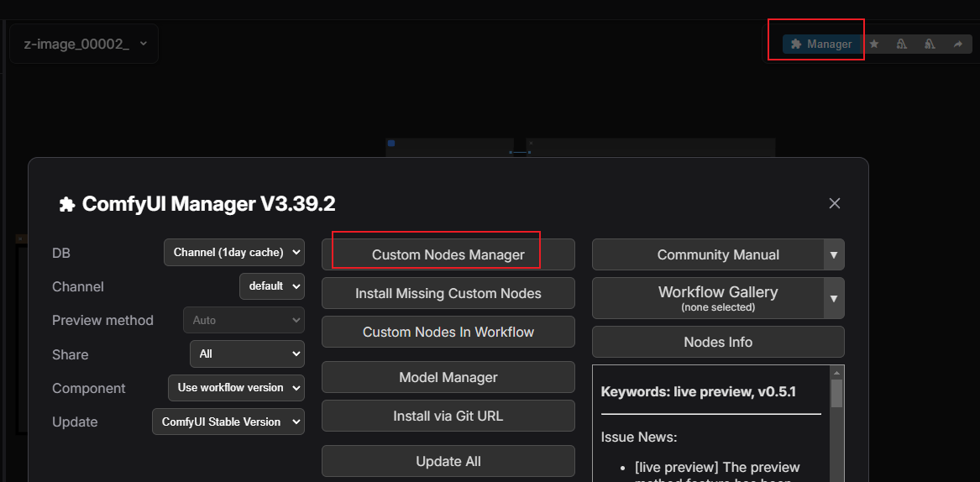The width and height of the screenshot is (980, 482).
Task: Open the Channel default dropdown
Action: (272, 286)
